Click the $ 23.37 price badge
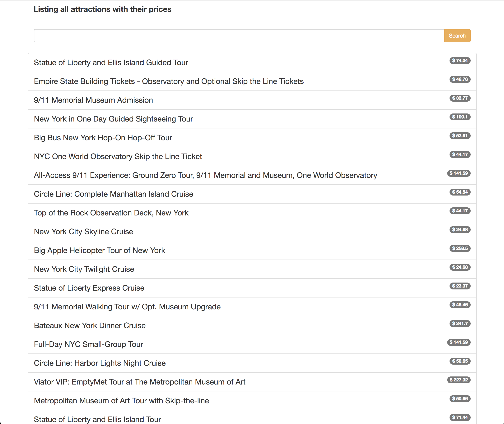Viewport: 504px width, 424px height. [460, 286]
